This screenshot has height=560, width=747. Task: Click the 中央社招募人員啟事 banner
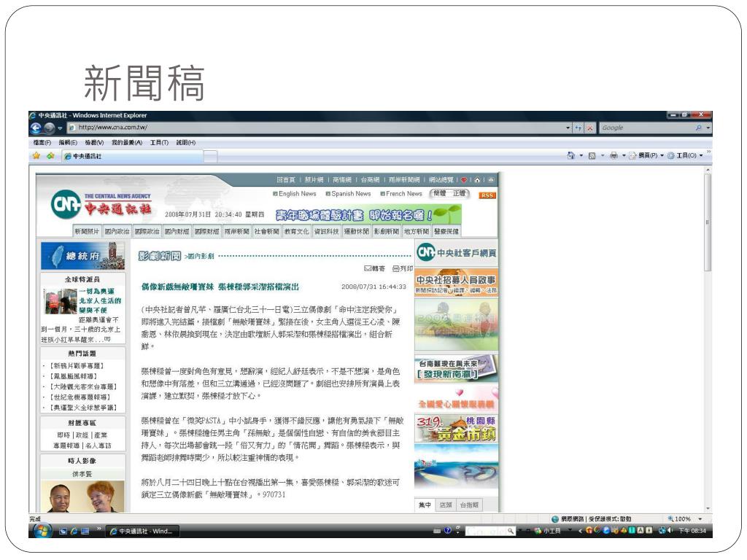[456, 284]
